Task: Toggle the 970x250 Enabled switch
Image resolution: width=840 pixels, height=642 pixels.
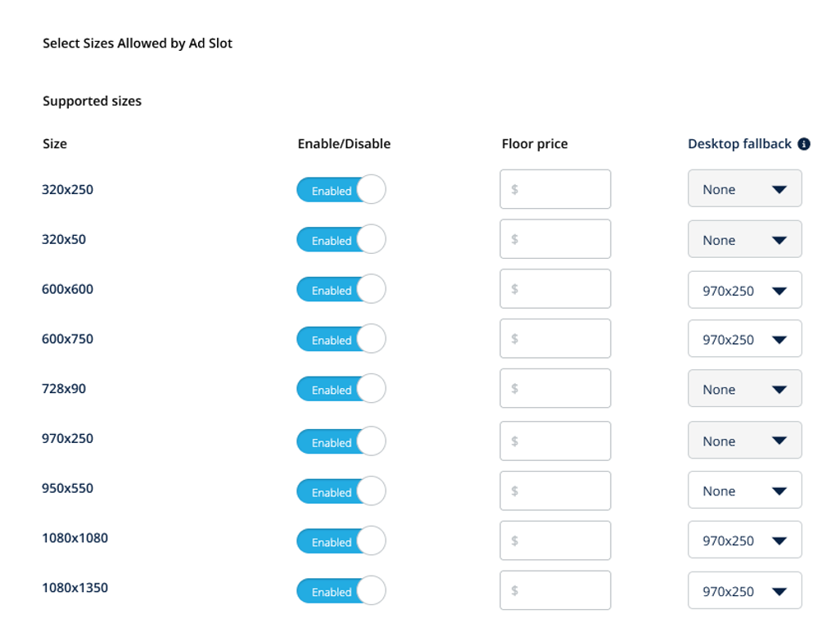Action: (x=341, y=442)
